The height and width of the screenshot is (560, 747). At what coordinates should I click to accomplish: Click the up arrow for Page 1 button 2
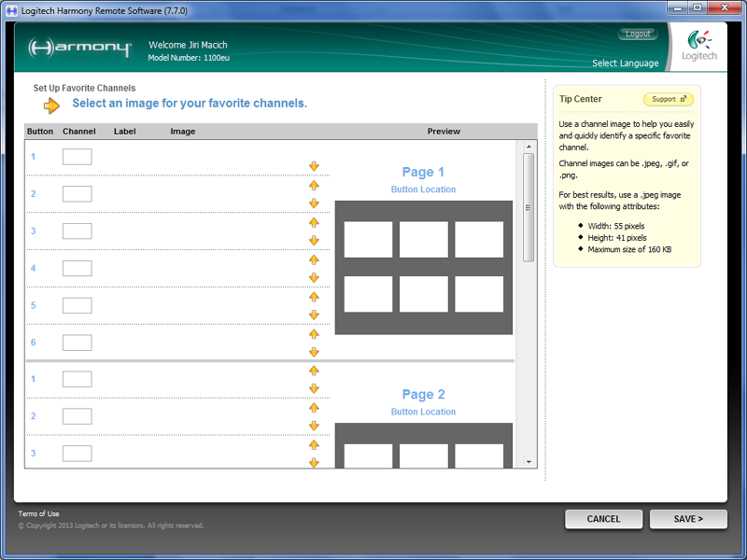tap(314, 185)
